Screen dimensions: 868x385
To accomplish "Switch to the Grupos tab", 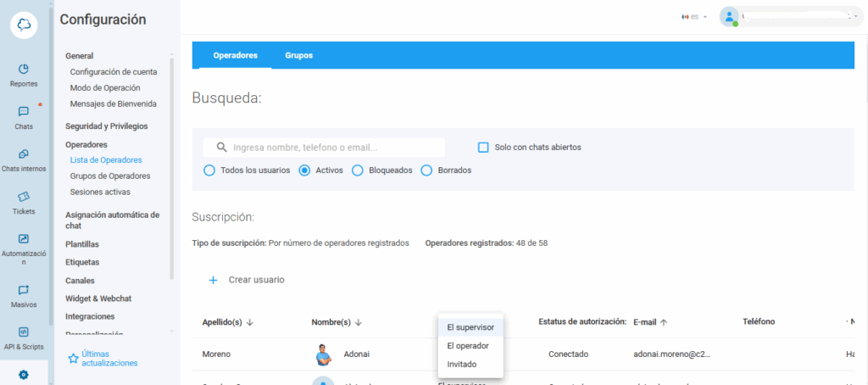I will pos(299,55).
